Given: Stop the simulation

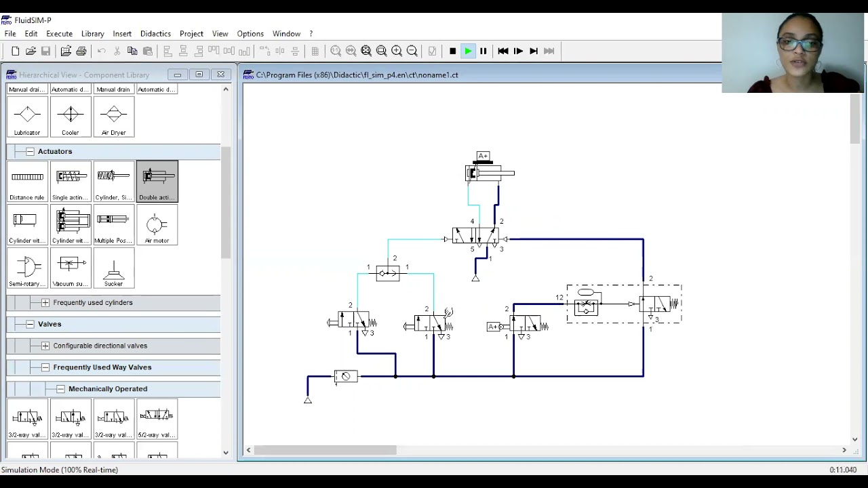Looking at the screenshot, I should 452,51.
